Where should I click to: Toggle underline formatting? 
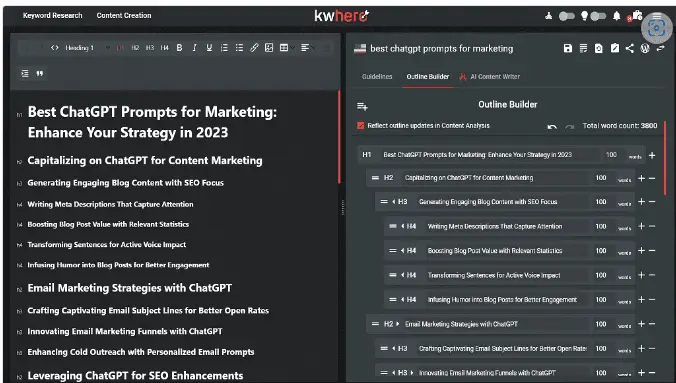coord(209,48)
